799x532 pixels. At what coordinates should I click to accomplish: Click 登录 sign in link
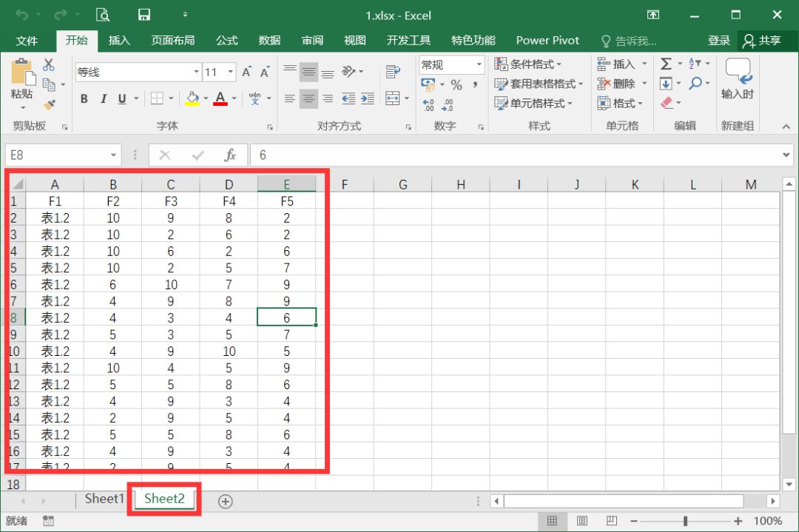coord(719,41)
